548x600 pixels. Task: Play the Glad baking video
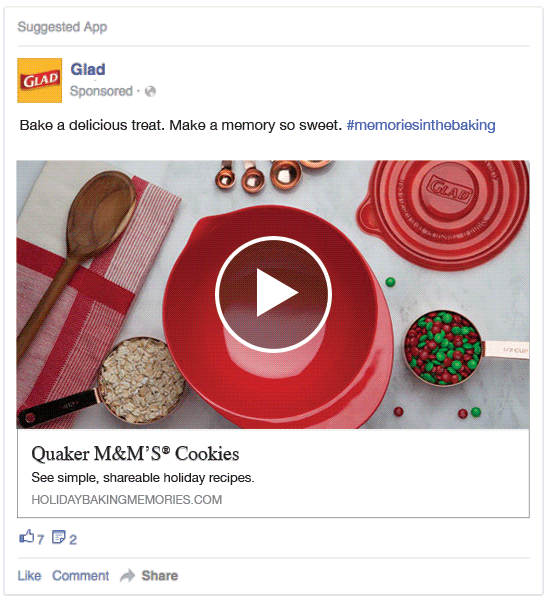pos(273,293)
